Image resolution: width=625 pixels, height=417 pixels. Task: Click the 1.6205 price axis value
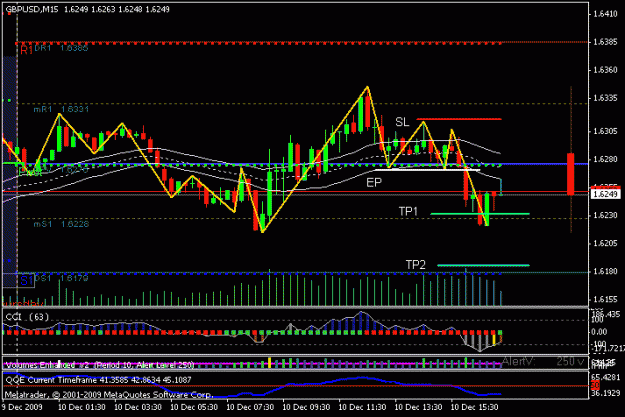coord(605,243)
